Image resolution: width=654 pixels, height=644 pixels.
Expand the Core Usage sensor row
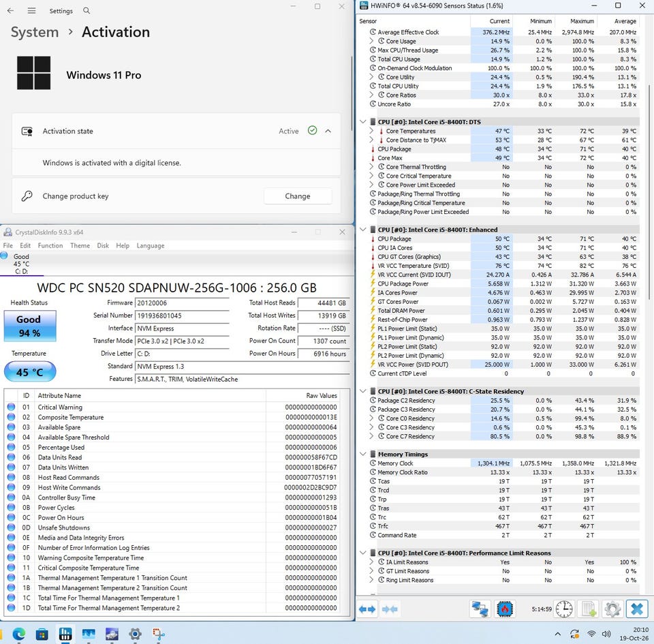[371, 41]
